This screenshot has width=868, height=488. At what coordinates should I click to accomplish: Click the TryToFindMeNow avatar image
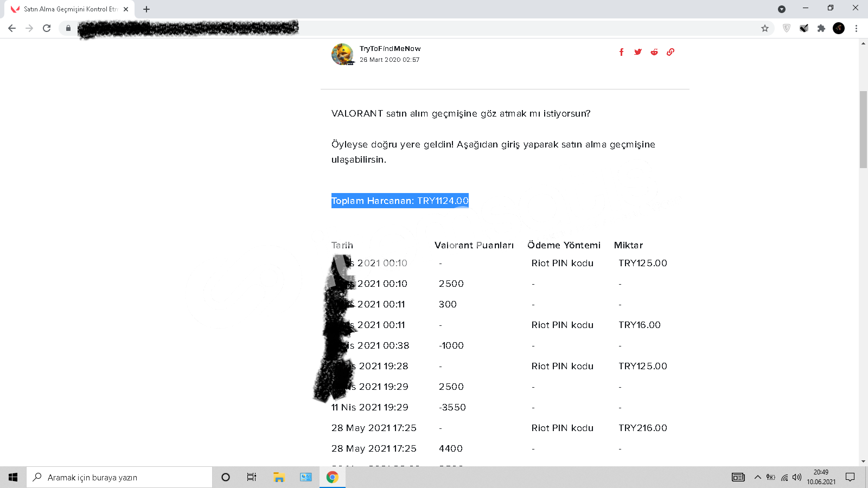pyautogui.click(x=342, y=54)
